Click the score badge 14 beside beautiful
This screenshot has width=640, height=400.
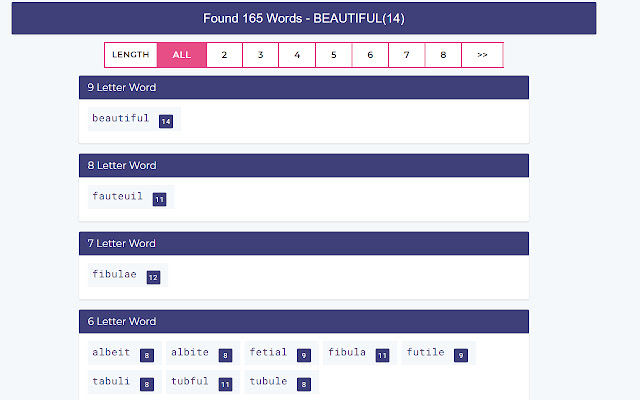click(166, 121)
